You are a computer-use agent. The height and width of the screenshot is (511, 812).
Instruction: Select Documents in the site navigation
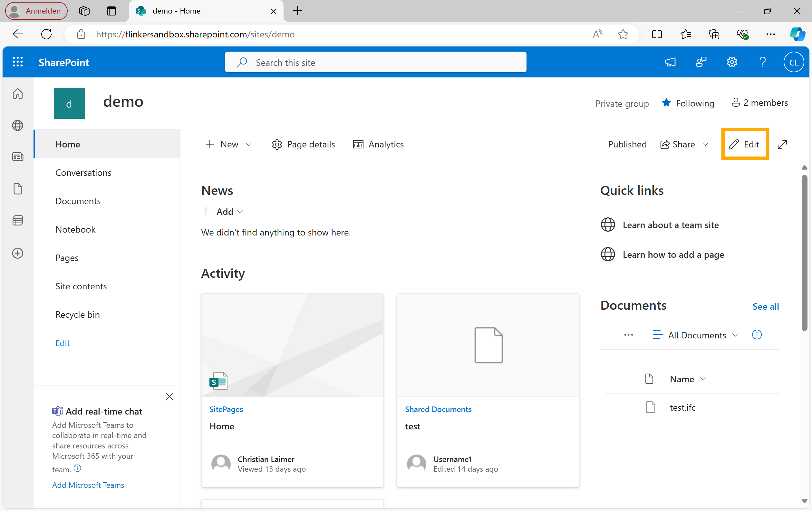tap(78, 201)
